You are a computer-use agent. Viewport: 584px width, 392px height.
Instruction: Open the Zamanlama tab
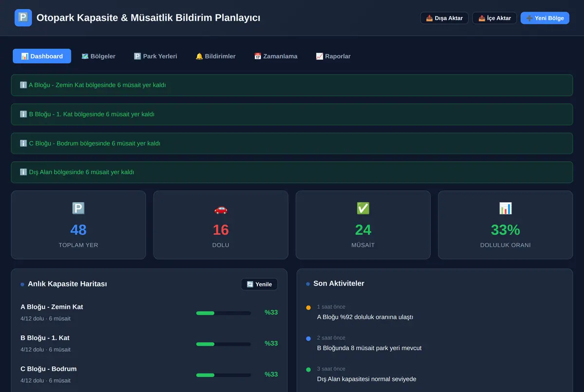click(x=275, y=56)
